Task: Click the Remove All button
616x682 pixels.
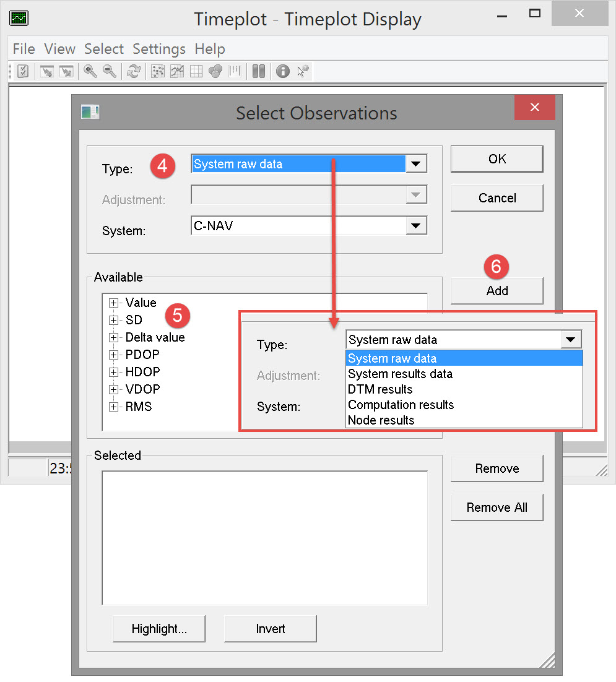Action: point(497,507)
